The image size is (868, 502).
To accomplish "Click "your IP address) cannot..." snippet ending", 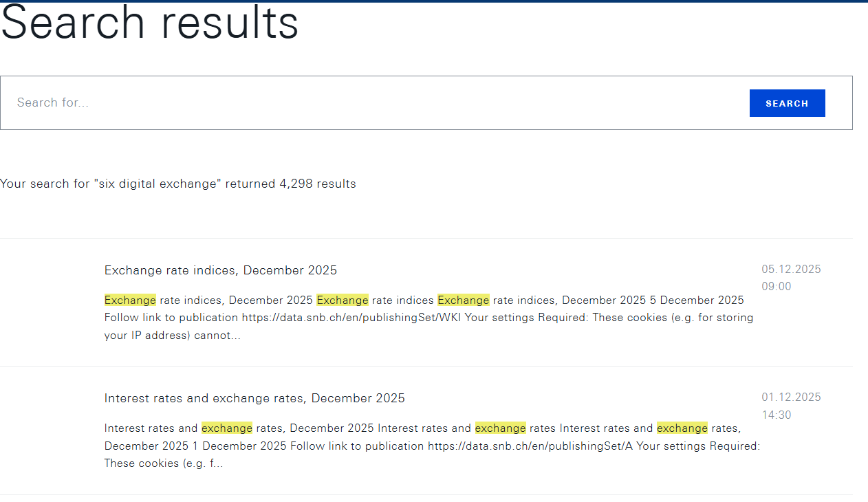I will 172,336.
